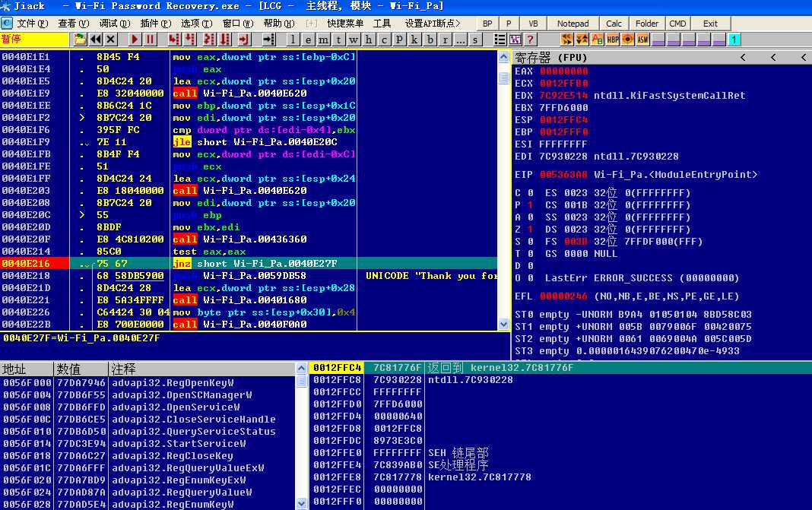This screenshot has height=510, width=812.
Task: Select highlighted jnz row at 0040E216
Action: [x=249, y=264]
